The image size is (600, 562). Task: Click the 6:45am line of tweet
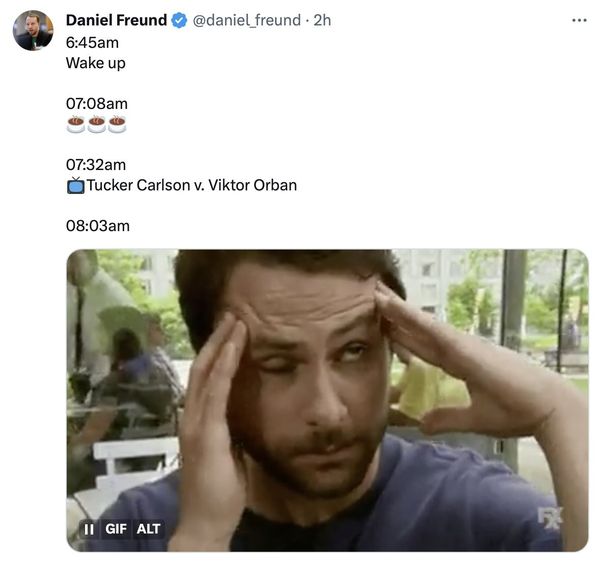click(x=92, y=42)
